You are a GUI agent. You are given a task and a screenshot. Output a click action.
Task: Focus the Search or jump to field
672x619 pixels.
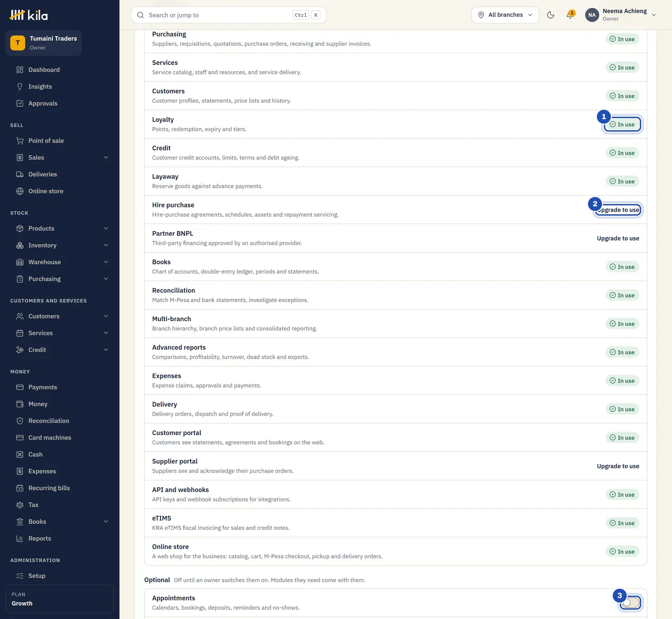229,15
